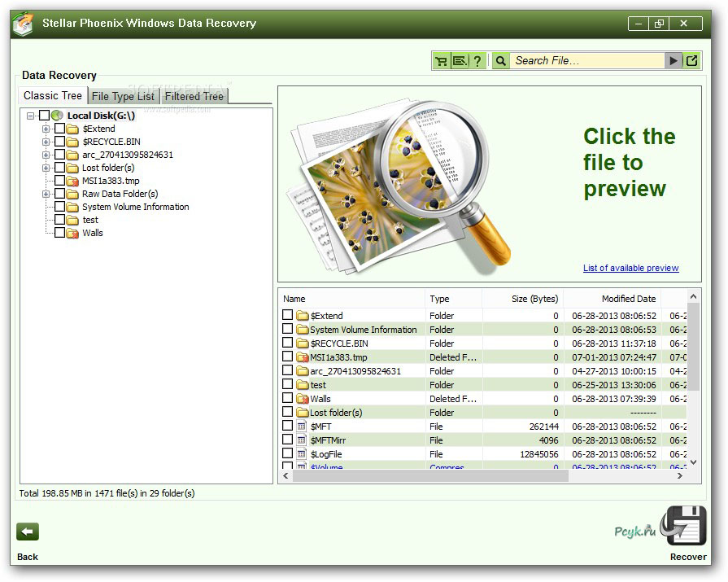Click the export arrow icon beside search
728x582 pixels.
[x=692, y=61]
